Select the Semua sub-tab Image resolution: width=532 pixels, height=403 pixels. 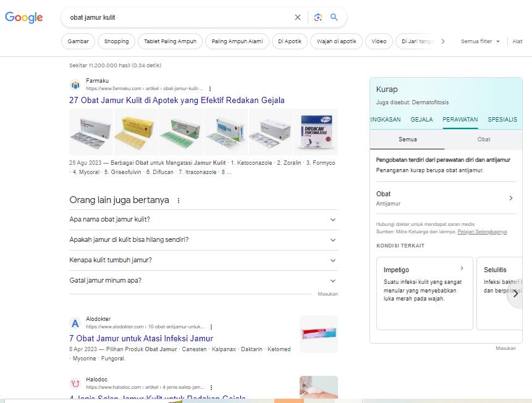(x=407, y=139)
